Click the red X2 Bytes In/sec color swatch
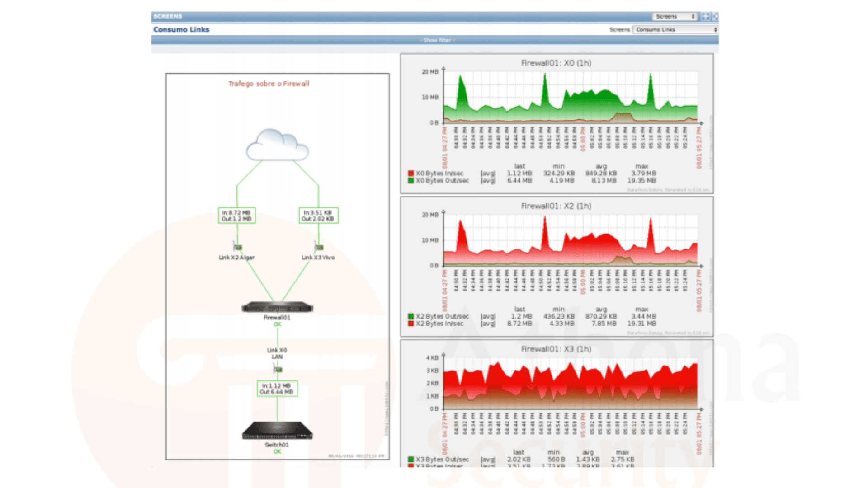 click(x=411, y=324)
